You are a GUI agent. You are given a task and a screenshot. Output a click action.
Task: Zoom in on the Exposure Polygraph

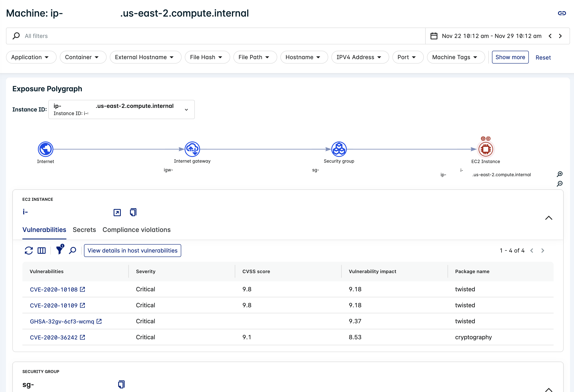click(x=560, y=174)
